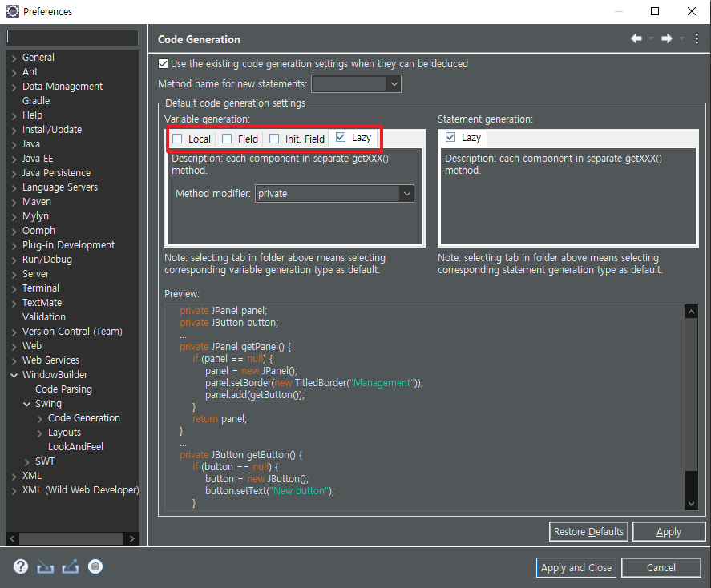Check the Field variable generation checkbox

227,139
